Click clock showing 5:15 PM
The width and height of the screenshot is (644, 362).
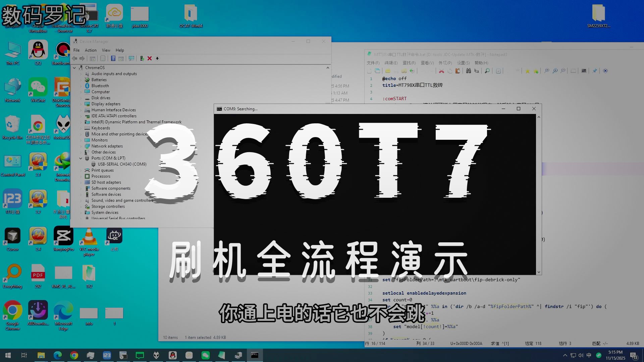click(x=615, y=355)
